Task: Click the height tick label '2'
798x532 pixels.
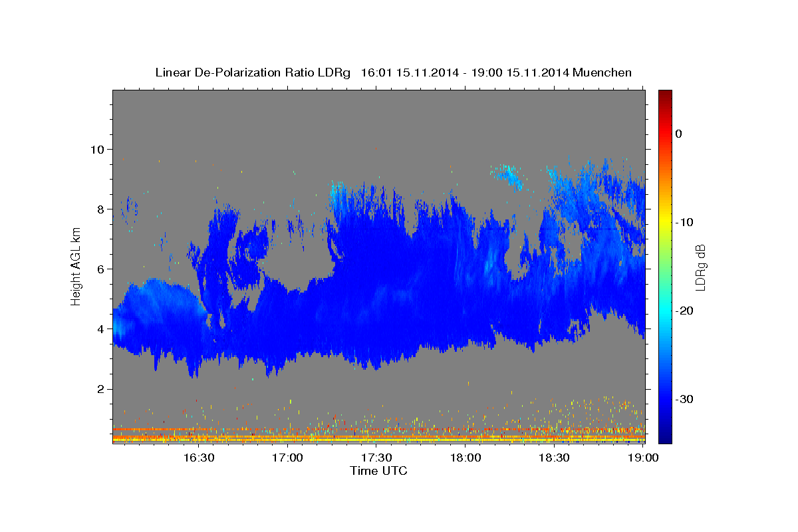Action: (102, 388)
